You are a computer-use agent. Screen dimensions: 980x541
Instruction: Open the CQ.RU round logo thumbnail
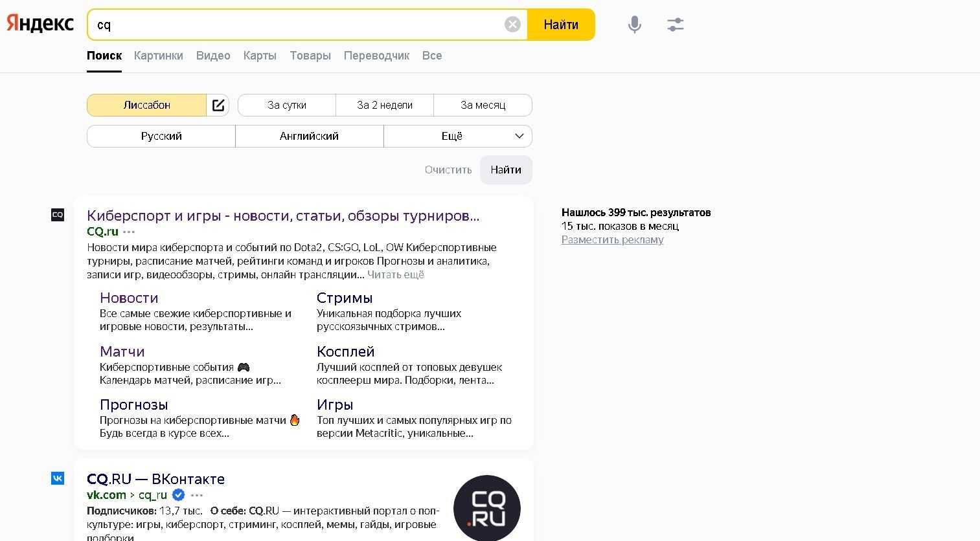click(487, 508)
